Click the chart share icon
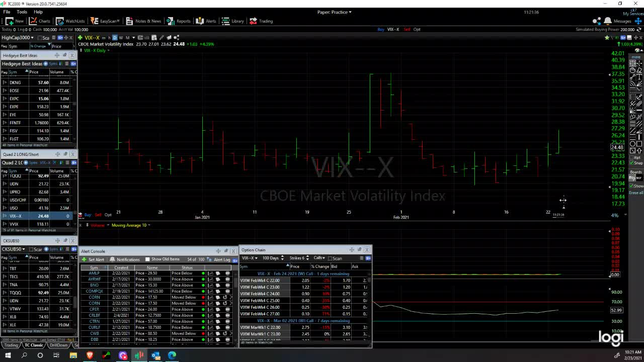The image size is (644, 362). tap(177, 38)
